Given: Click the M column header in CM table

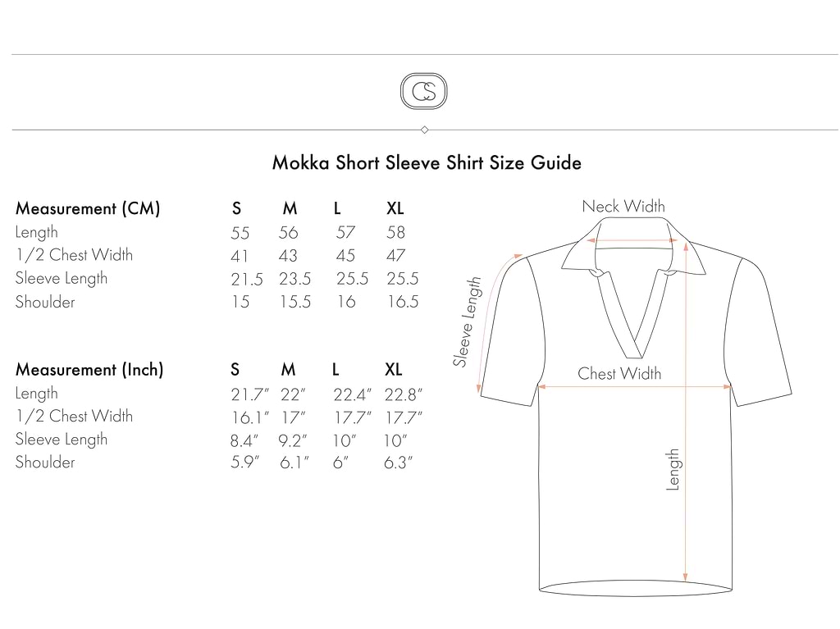Looking at the screenshot, I should [x=290, y=209].
